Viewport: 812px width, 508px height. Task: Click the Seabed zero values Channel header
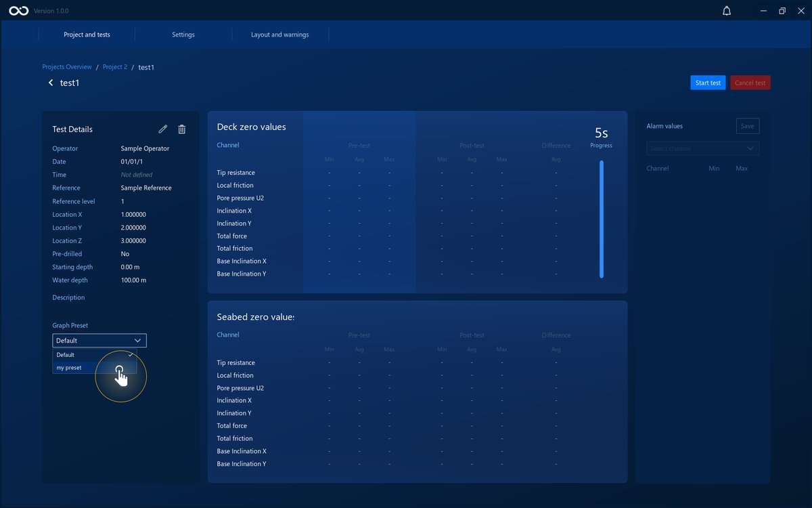(x=228, y=335)
